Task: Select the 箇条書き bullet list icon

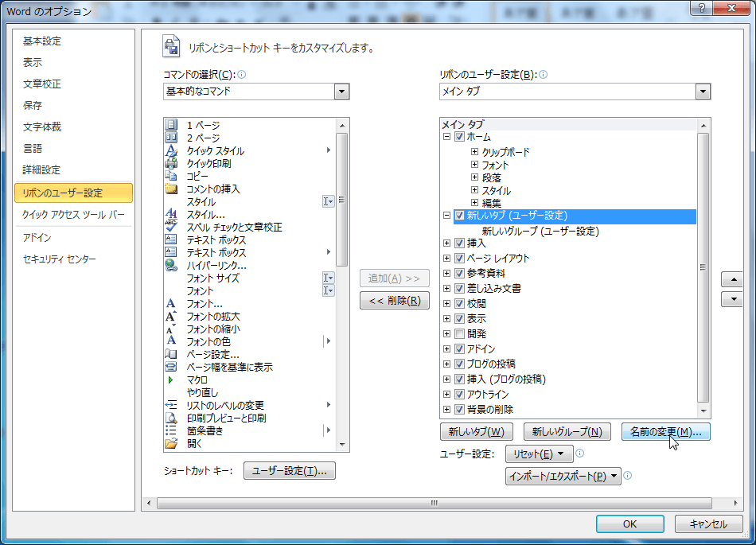Action: [171, 430]
